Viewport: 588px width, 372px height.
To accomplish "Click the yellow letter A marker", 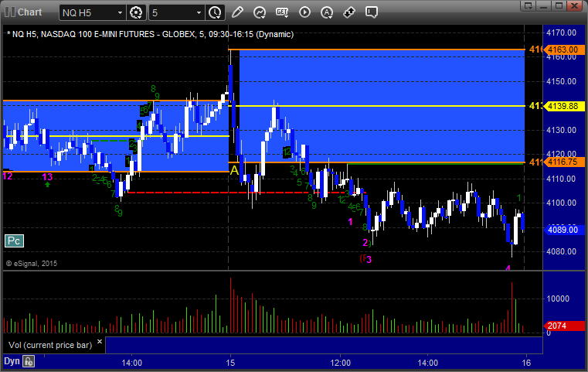I will point(234,170).
